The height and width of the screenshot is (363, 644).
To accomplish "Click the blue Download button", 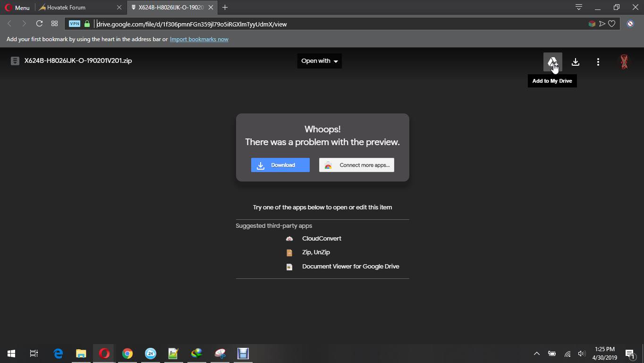I will 280,164.
